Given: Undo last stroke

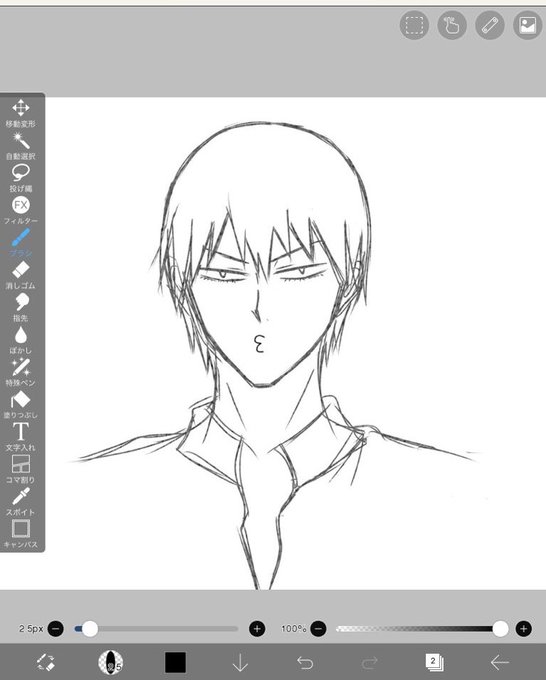Looking at the screenshot, I should pos(305,663).
